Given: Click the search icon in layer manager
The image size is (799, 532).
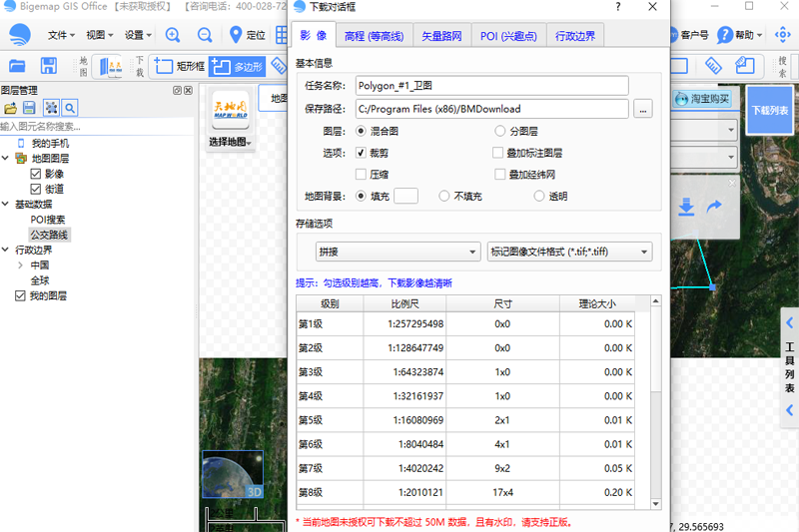Looking at the screenshot, I should pos(70,108).
